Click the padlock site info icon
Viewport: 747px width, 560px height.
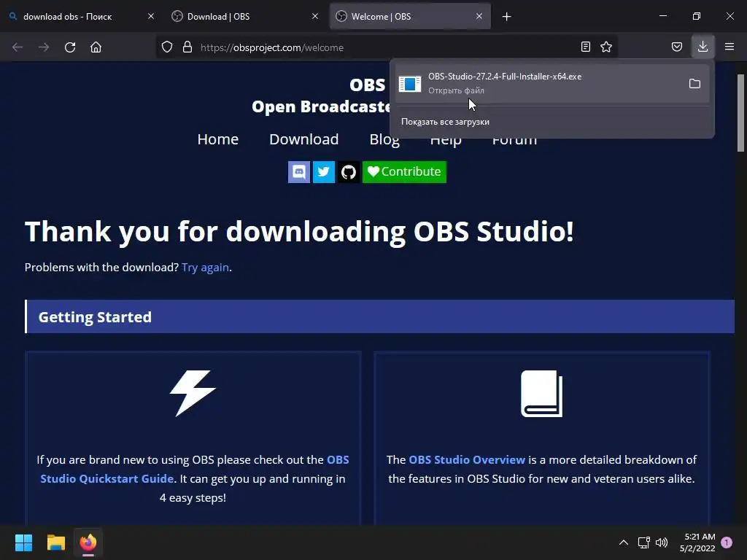click(x=187, y=47)
